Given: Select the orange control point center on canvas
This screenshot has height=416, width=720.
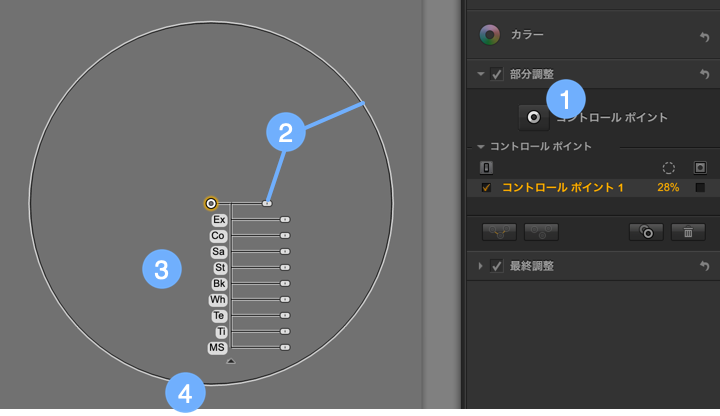Looking at the screenshot, I should click(211, 203).
